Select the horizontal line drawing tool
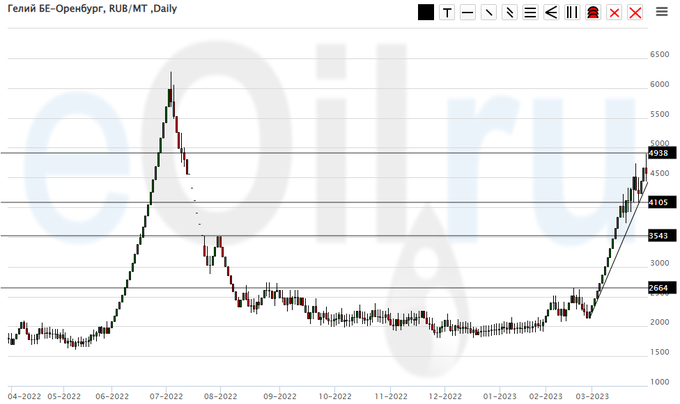 click(x=467, y=12)
